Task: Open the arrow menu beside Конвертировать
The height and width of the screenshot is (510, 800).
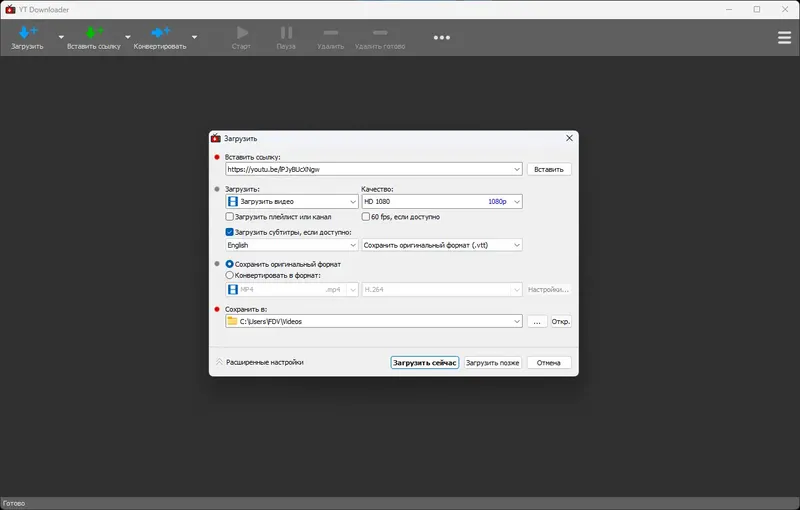Action: click(194, 37)
